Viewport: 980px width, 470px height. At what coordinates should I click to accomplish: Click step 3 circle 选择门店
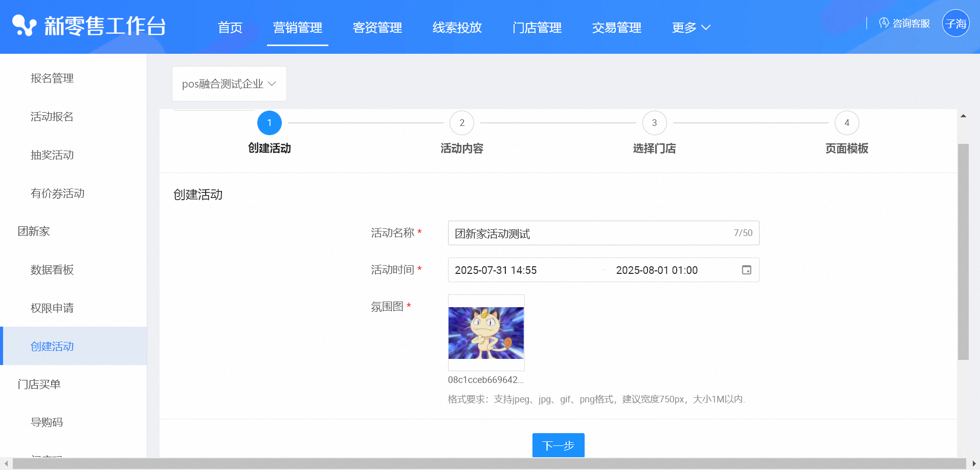(654, 123)
